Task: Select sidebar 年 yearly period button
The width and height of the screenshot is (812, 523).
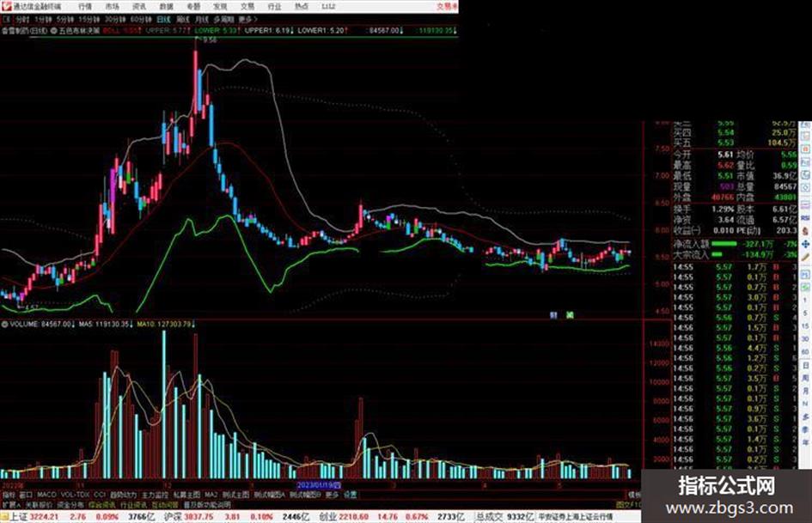Action: click(x=805, y=443)
